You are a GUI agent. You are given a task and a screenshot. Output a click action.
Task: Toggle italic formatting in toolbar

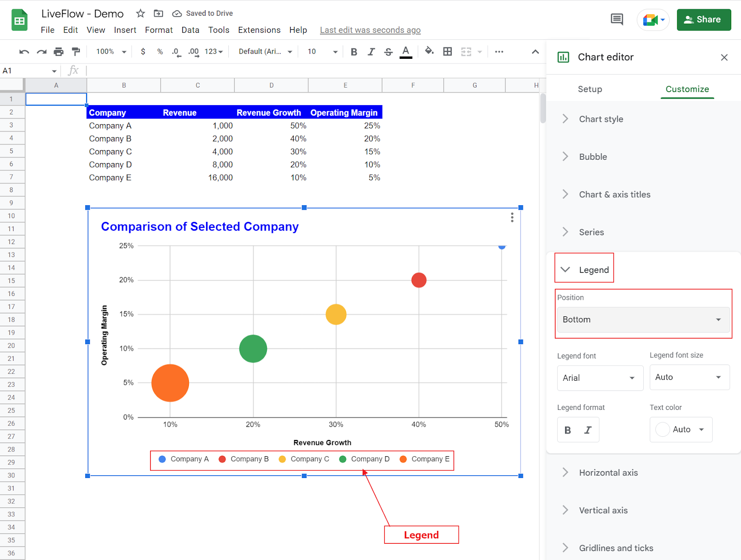coord(371,52)
